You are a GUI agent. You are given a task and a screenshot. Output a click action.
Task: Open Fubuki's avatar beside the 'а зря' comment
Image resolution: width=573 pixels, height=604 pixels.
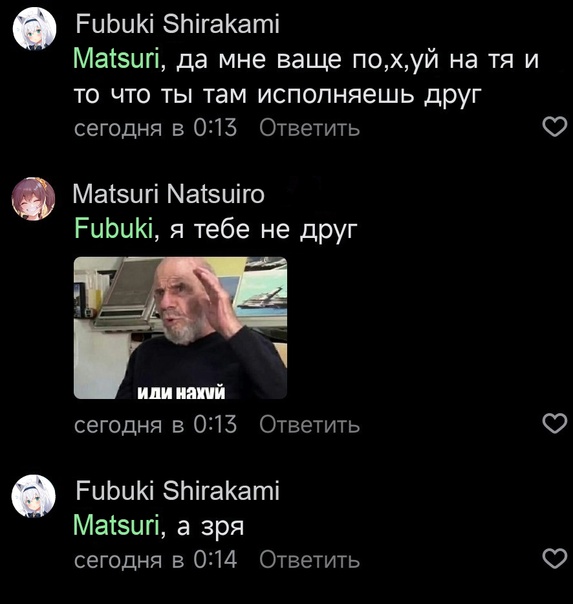(34, 496)
